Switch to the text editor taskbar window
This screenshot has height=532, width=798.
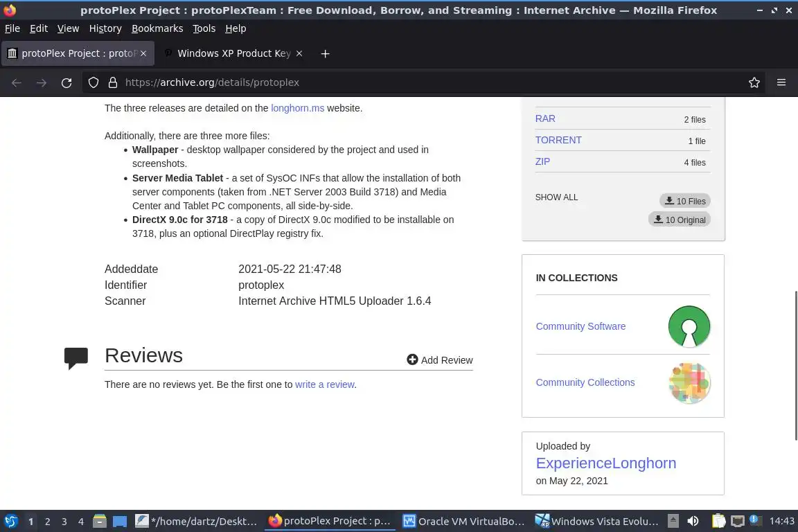(196, 521)
